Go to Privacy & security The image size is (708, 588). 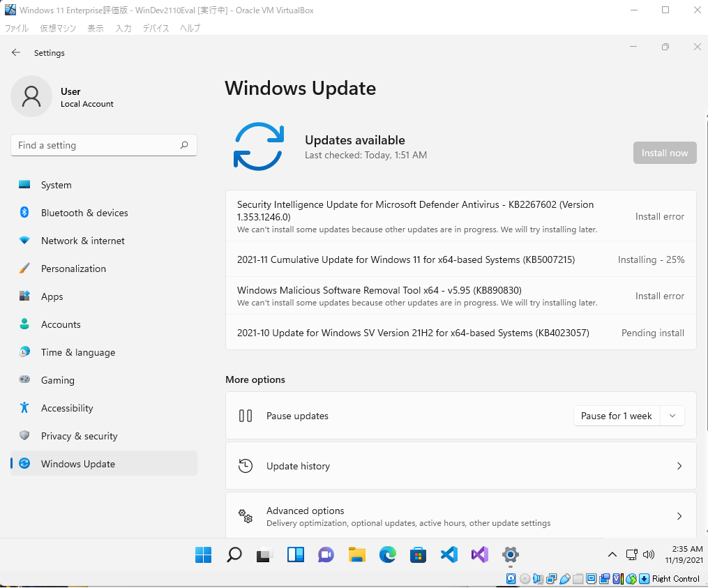coord(104,436)
